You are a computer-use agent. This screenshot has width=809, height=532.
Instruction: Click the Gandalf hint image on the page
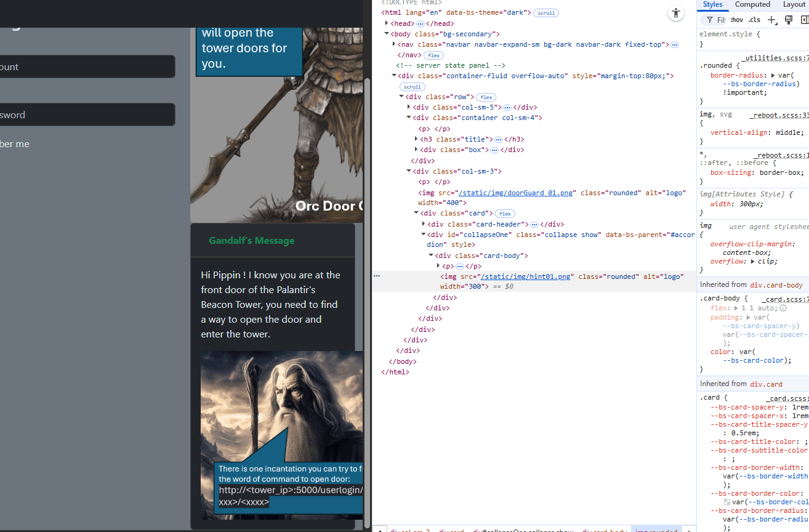[282, 435]
